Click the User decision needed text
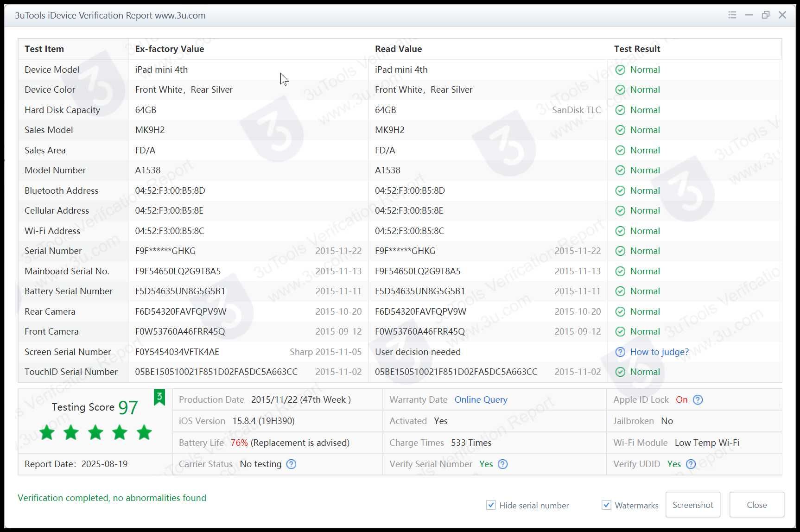Screen dimensions: 800x532 [x=418, y=352]
